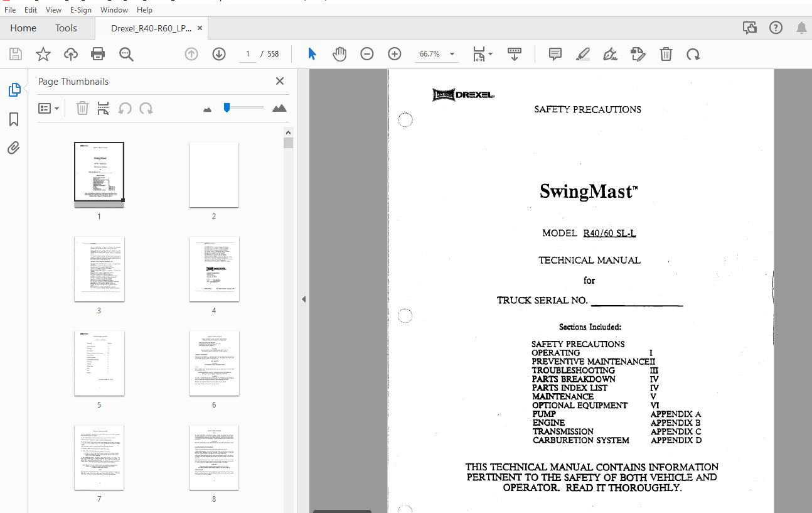Screen dimensions: 812x513
Task: Open the find text search tool
Action: click(126, 54)
